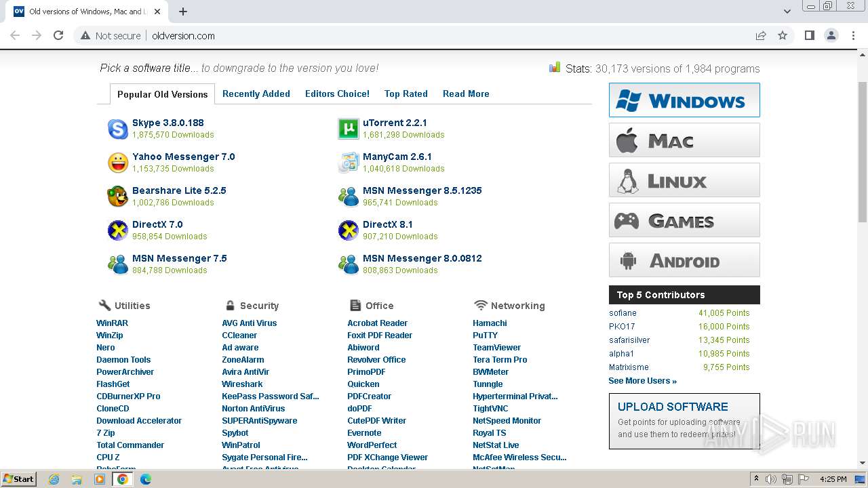Open the Editors Choice! tab
Viewport: 868px width, 488px height.
pyautogui.click(x=337, y=94)
